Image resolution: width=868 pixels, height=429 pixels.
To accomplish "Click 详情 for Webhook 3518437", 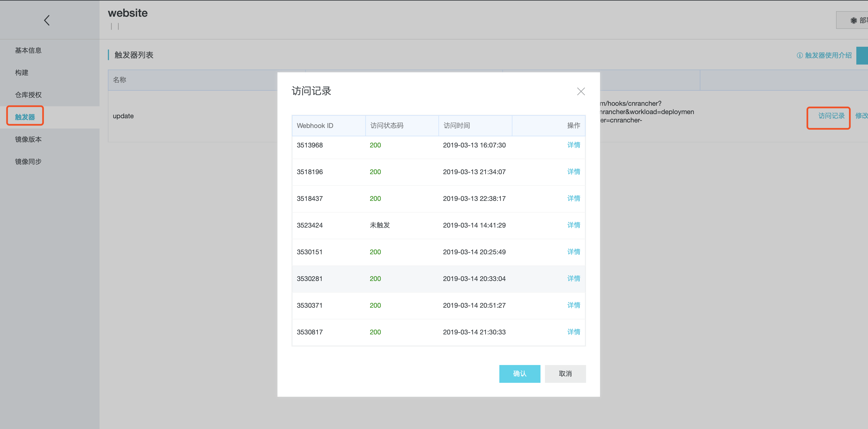I will (573, 198).
